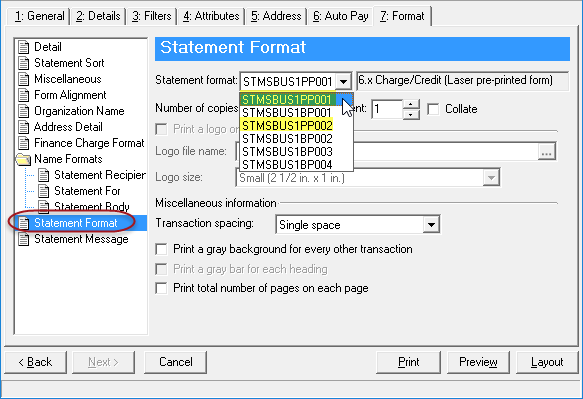Screen dimensions: 583x399
Task: Click the copies number input field
Action: pyautogui.click(x=387, y=109)
